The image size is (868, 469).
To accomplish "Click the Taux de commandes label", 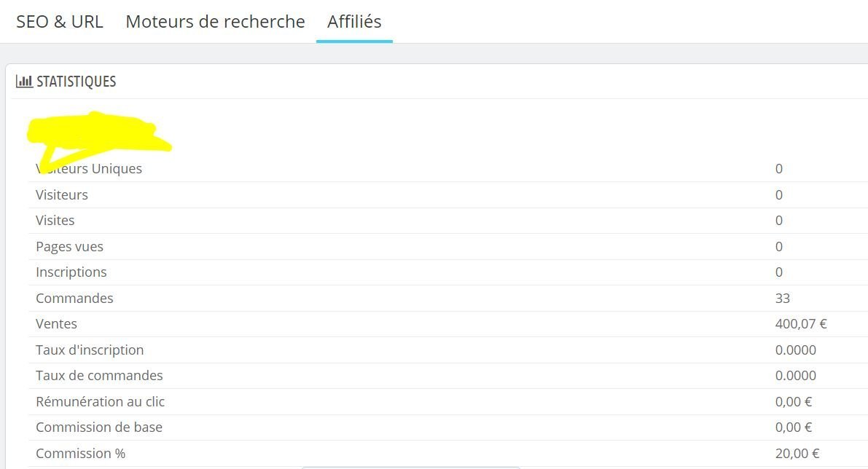I will click(100, 376).
